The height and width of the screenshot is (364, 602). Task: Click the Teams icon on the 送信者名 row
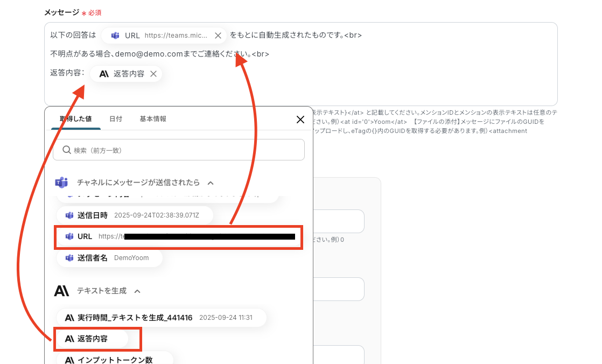click(69, 258)
